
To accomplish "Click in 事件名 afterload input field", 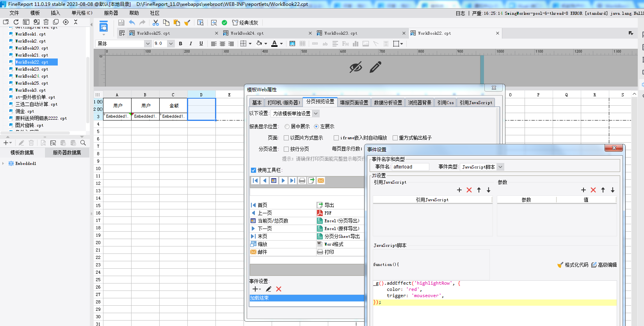I will tap(410, 167).
